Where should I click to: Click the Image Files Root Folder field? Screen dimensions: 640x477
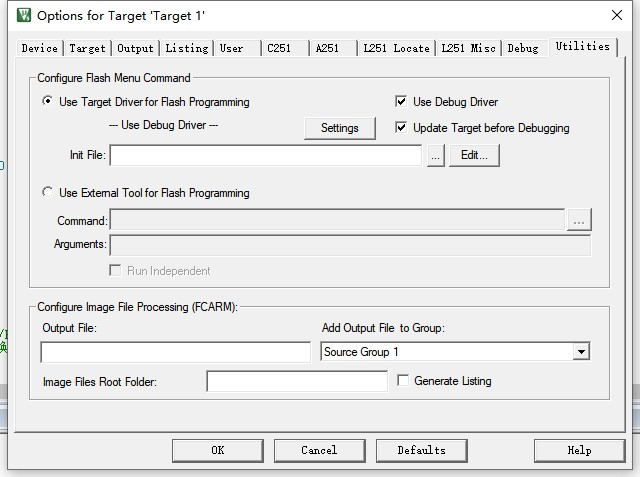[297, 381]
